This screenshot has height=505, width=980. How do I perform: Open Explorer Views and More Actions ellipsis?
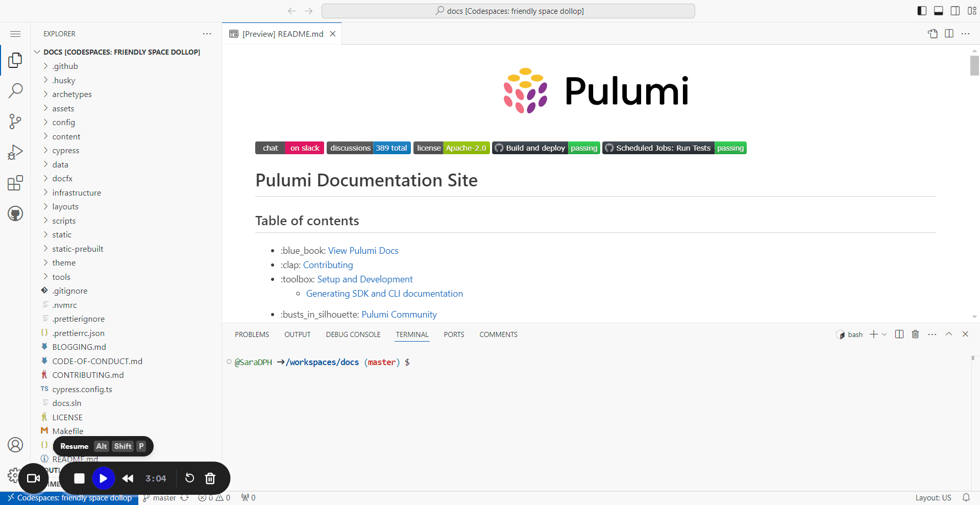[207, 34]
